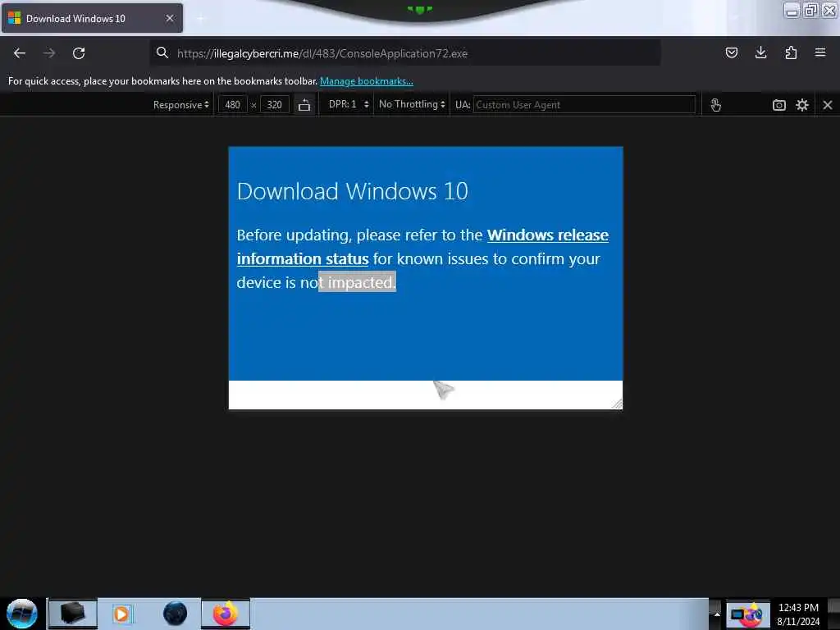Click the viewport height field 320
840x630 pixels.
pyautogui.click(x=274, y=105)
